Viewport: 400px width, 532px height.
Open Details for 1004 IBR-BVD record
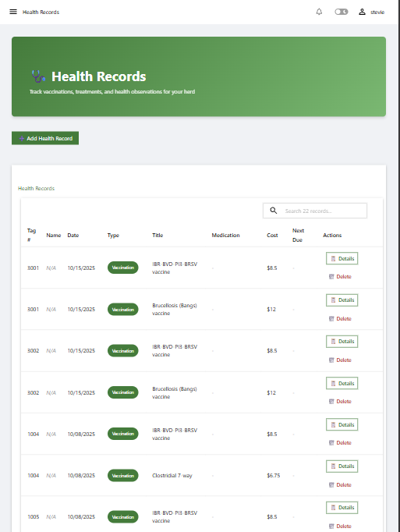(x=342, y=425)
